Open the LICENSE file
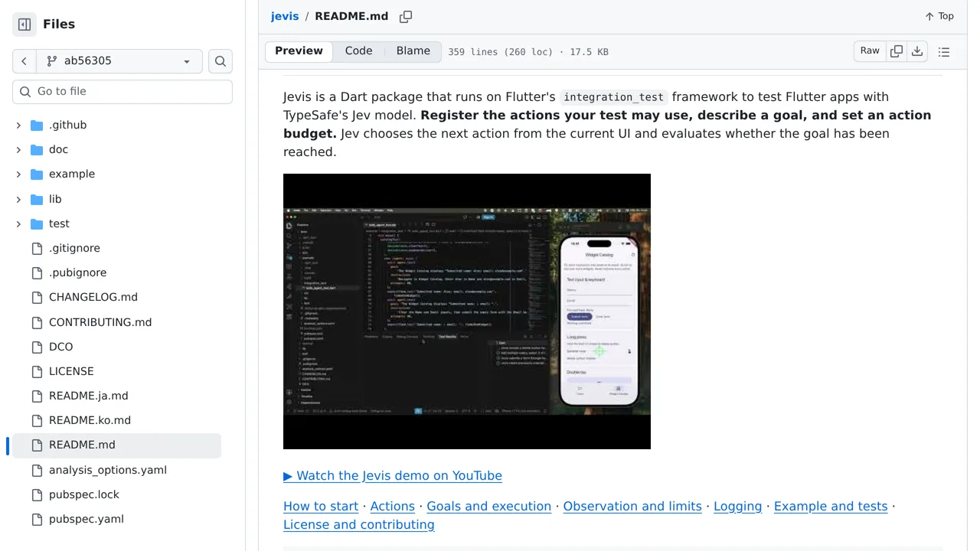 pyautogui.click(x=71, y=371)
